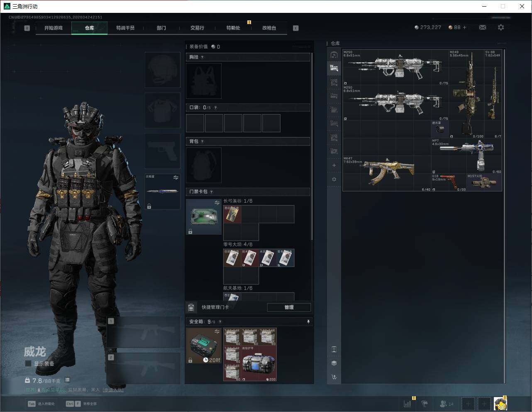Click the swap icon on the key card case
Image resolution: width=532 pixels, height=412 pixels.
(x=217, y=203)
